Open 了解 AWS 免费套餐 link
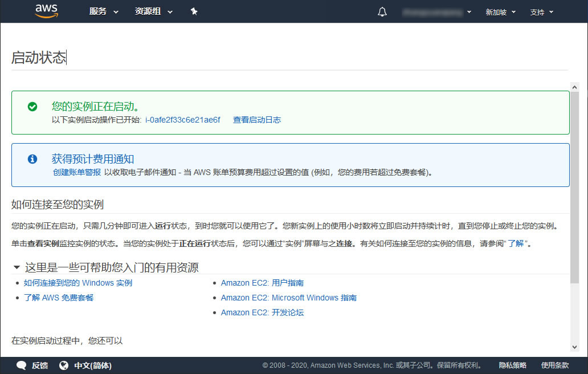This screenshot has height=374, width=588. click(59, 298)
